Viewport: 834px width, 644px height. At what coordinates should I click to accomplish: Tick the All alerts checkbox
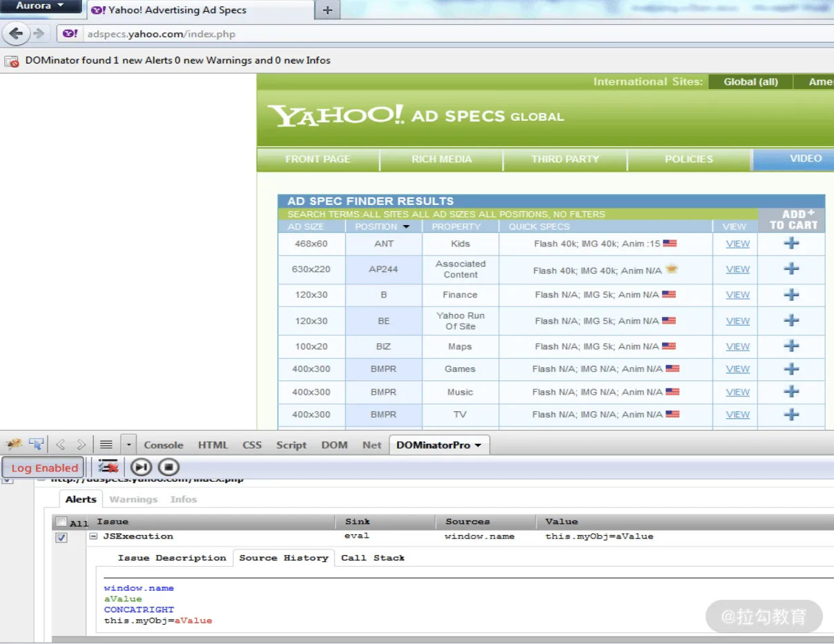61,522
